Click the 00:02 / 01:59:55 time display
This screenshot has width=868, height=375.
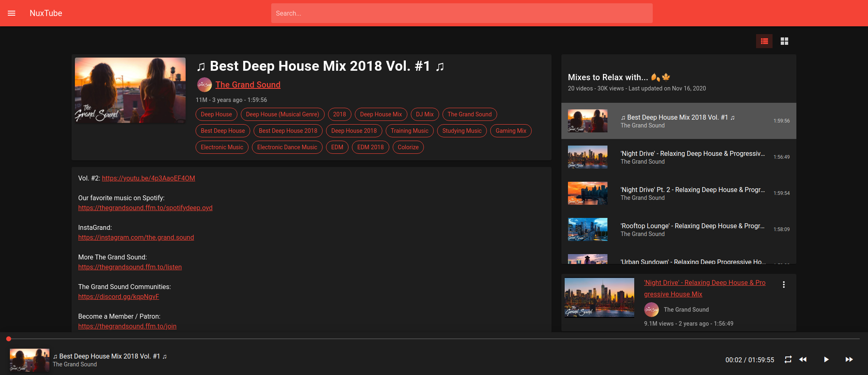point(749,360)
